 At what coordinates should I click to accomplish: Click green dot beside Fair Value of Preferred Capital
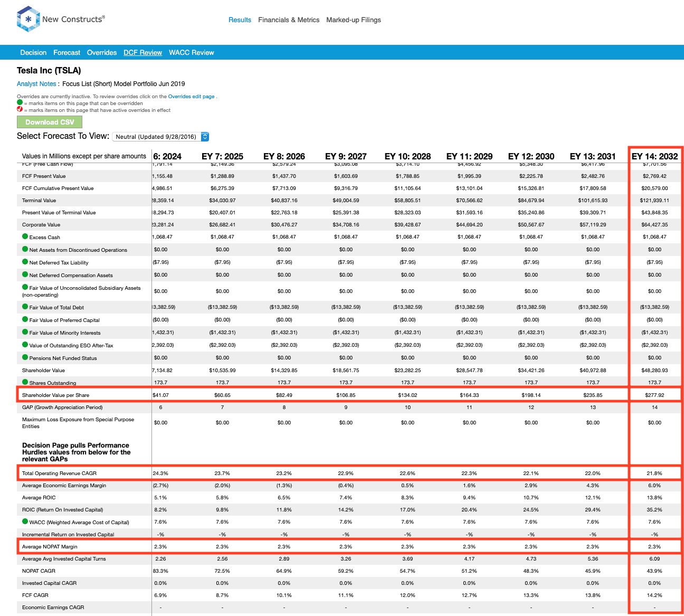tap(25, 319)
